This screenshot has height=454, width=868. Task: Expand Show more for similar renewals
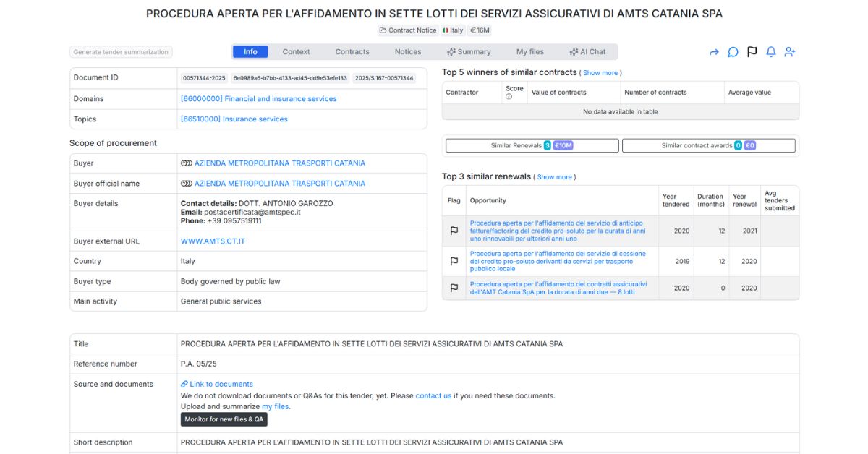coord(554,177)
